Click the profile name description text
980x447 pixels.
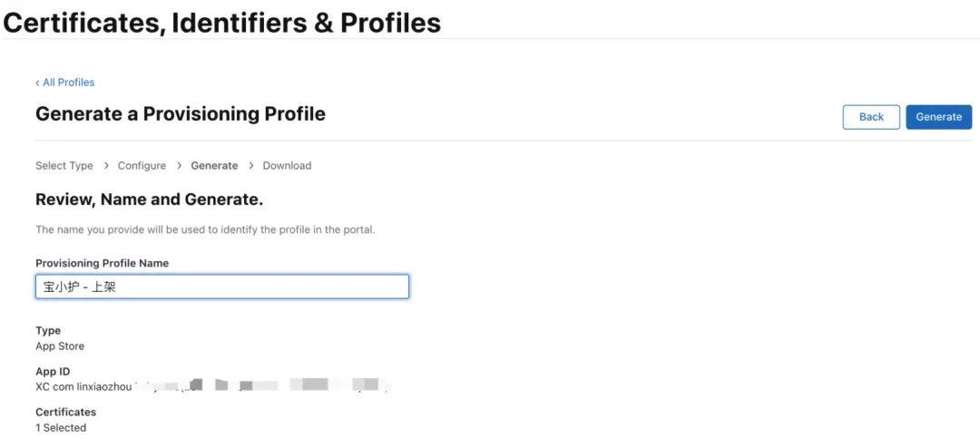[x=205, y=230]
